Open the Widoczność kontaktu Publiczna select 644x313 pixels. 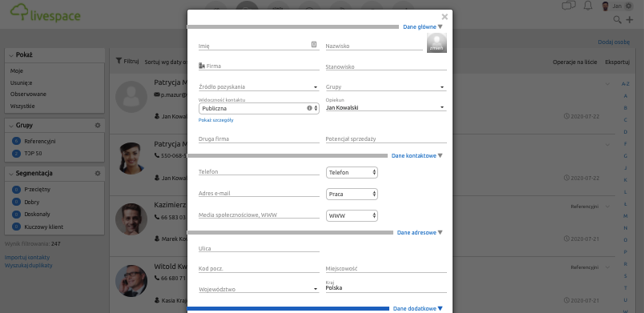point(259,108)
